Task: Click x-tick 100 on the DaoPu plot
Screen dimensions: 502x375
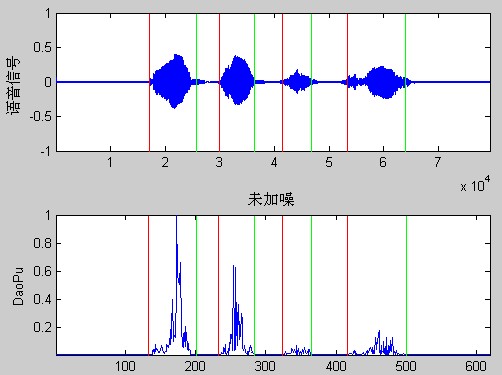Action: pos(125,366)
